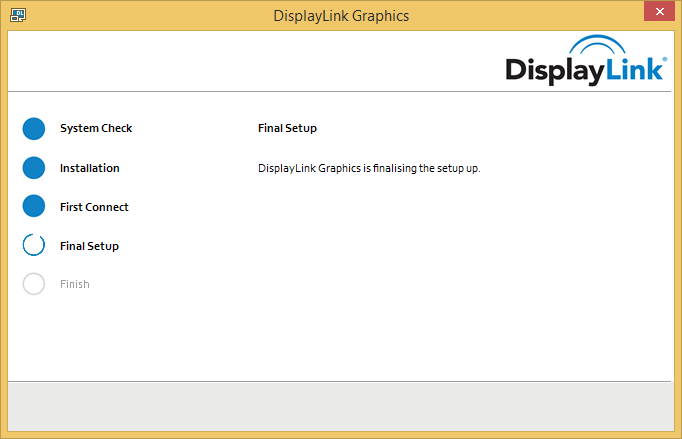Click the DisplayLink Graphics window title
The width and height of the screenshot is (682, 439).
click(341, 16)
